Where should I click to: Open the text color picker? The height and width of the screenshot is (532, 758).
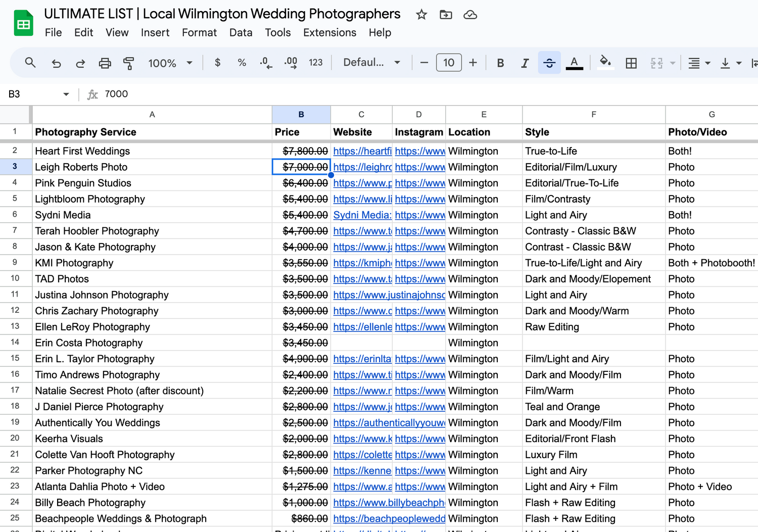pos(574,63)
